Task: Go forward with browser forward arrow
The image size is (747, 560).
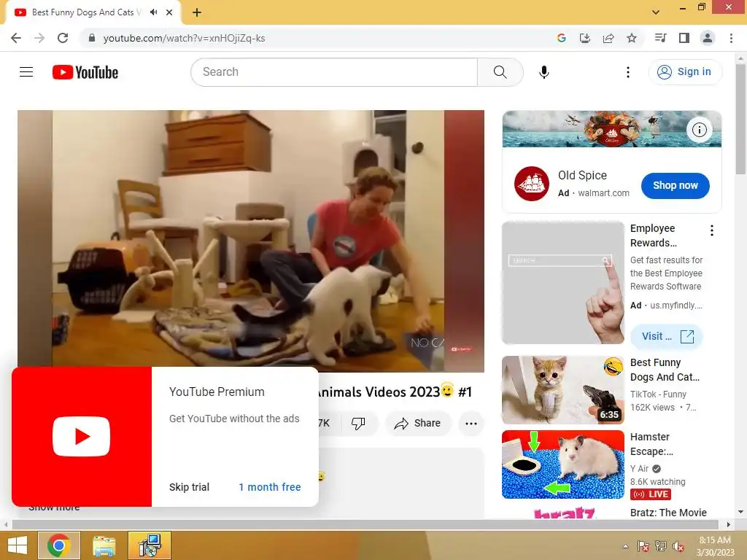Action: click(39, 38)
